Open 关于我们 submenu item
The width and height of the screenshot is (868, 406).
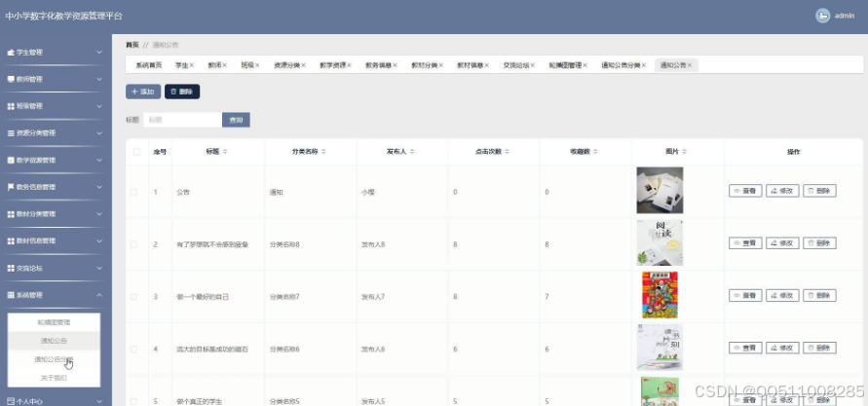54,379
